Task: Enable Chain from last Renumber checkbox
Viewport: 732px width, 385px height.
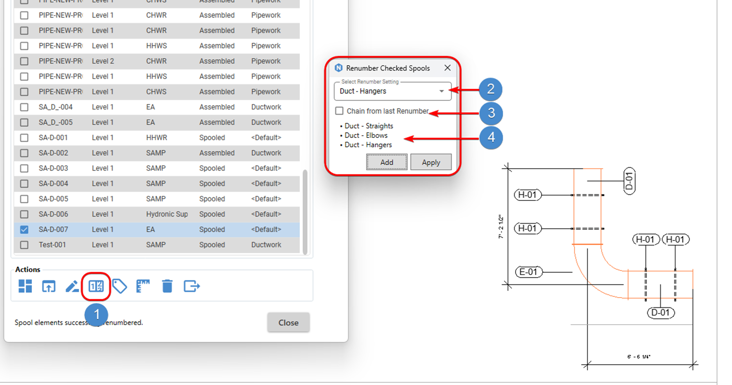Action: [339, 111]
